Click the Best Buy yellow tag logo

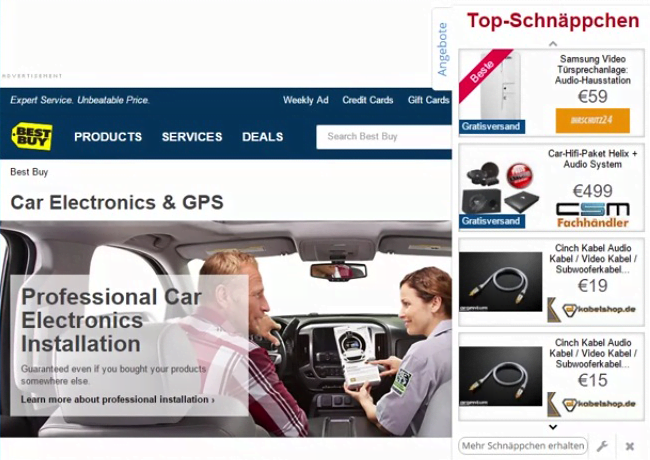click(32, 136)
